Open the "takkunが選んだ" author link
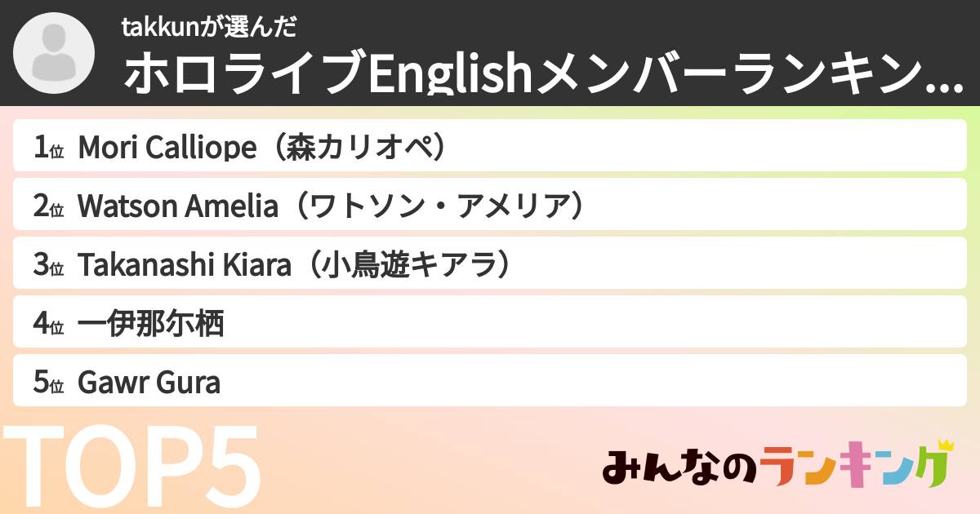The image size is (980, 514). 208,28
